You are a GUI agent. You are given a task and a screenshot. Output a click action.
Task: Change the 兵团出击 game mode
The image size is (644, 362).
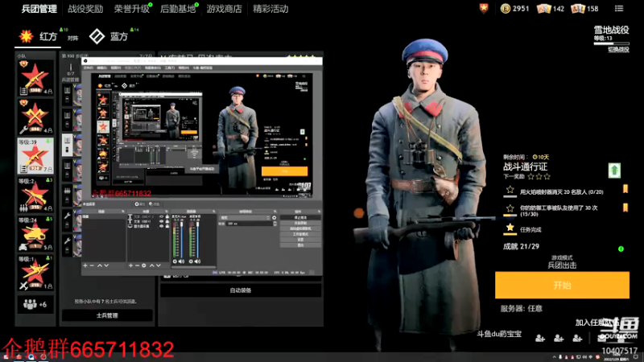pyautogui.click(x=562, y=265)
